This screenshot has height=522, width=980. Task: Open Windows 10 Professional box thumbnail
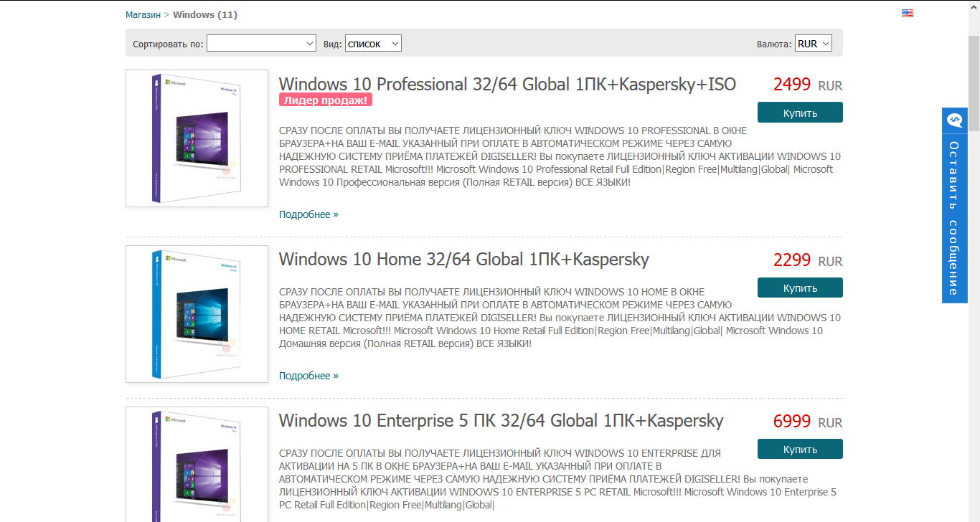click(197, 138)
